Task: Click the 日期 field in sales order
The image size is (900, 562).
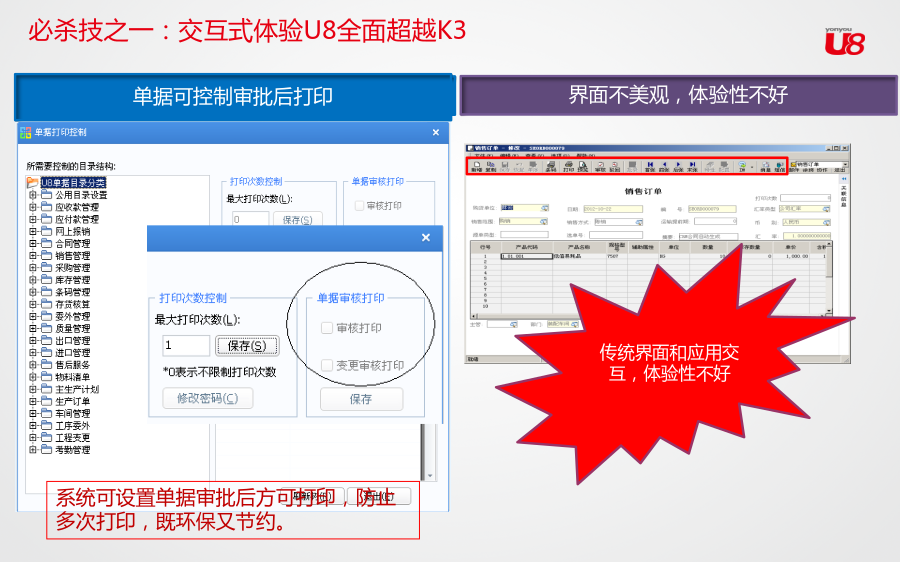Action: [x=613, y=209]
